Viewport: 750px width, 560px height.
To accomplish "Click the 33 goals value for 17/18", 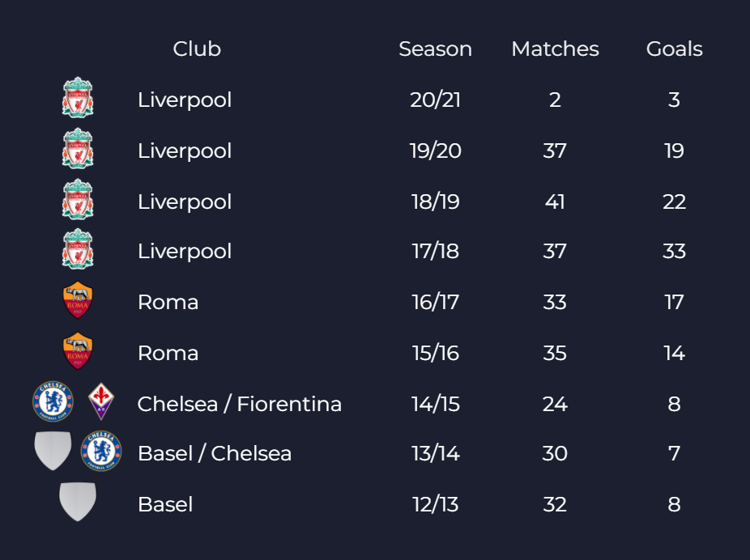I will (x=674, y=251).
